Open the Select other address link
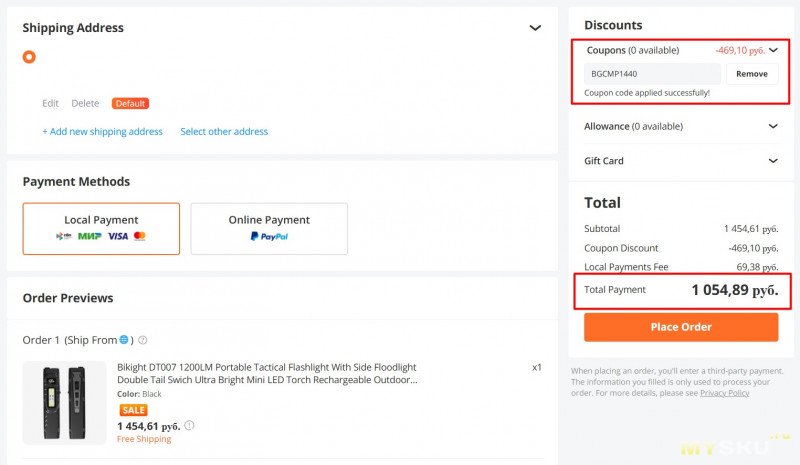This screenshot has width=800, height=465. (x=224, y=132)
